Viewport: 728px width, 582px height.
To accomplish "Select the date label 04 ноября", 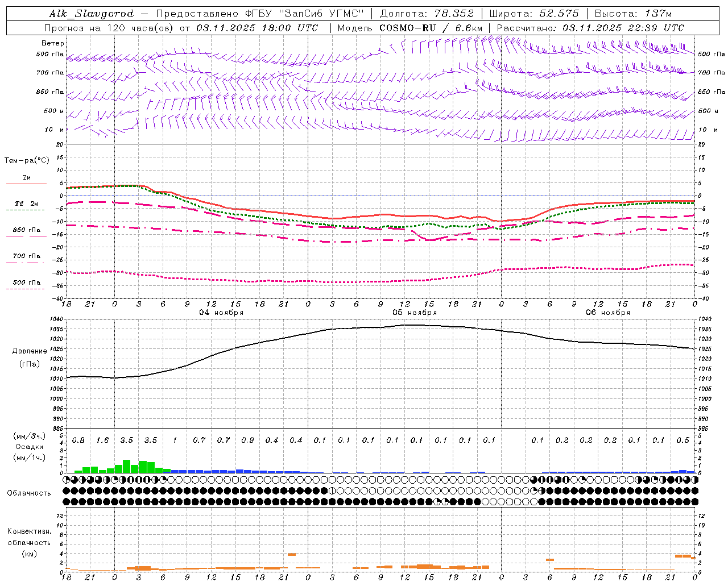I will click(x=221, y=313).
